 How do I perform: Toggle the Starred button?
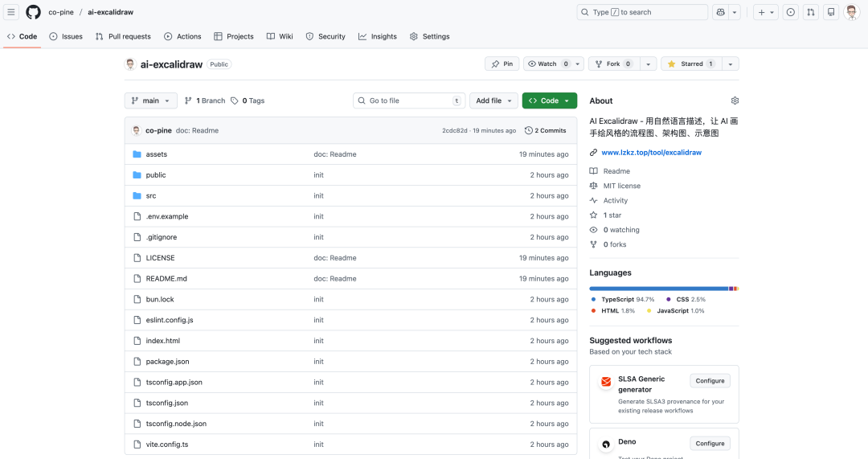691,64
